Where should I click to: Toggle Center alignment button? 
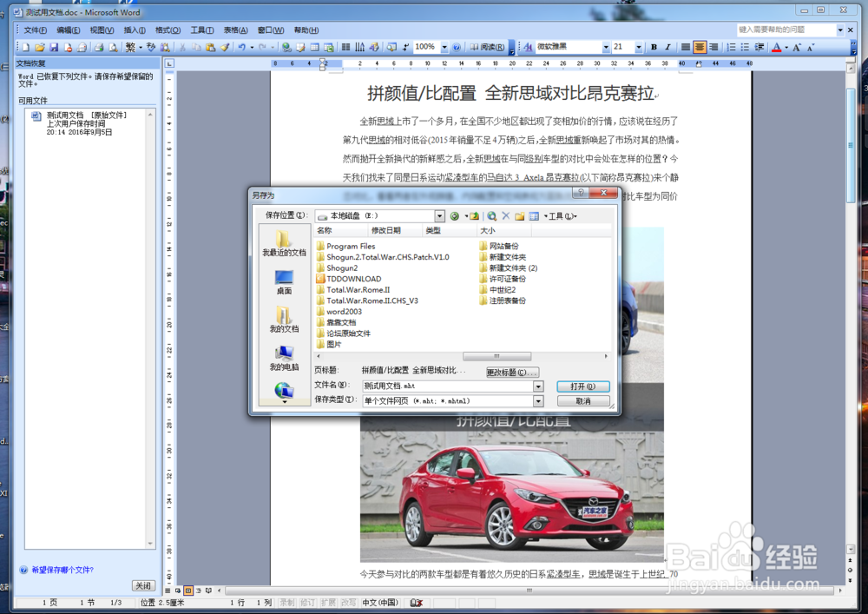pos(700,48)
